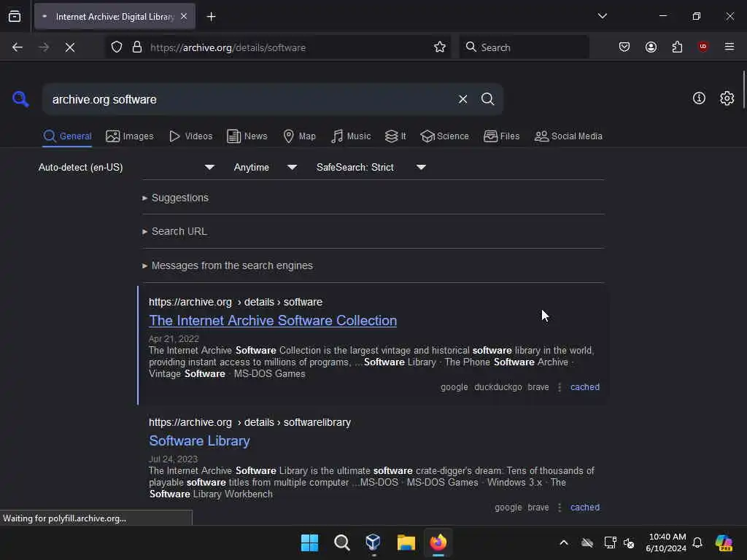The image size is (747, 560).
Task: Click archive.org details softwarelibrary URL breadcrumb
Action: [x=249, y=422]
